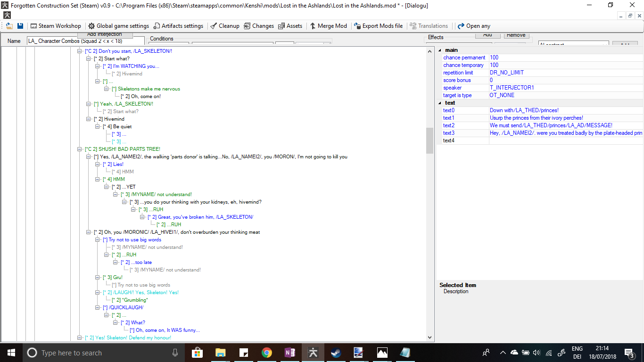The image size is (644, 362).
Task: Open Artifacts settings
Action: (x=178, y=26)
